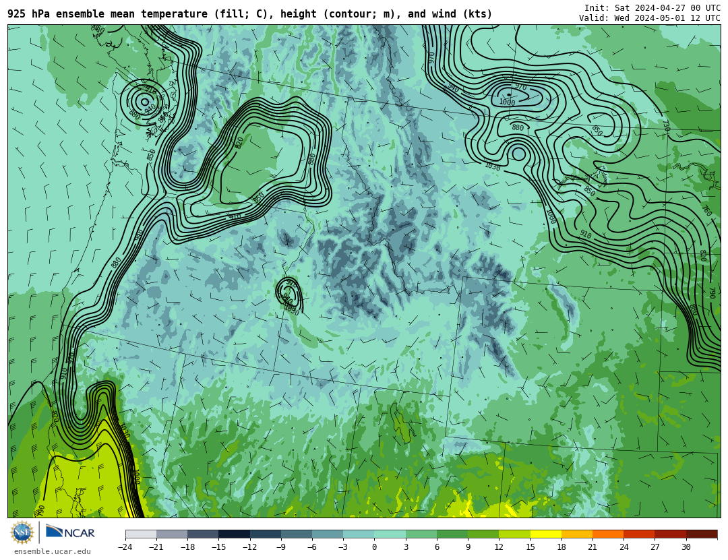Click the colorbar label '18'
Image resolution: width=728 pixels, height=560 pixels.
[562, 547]
